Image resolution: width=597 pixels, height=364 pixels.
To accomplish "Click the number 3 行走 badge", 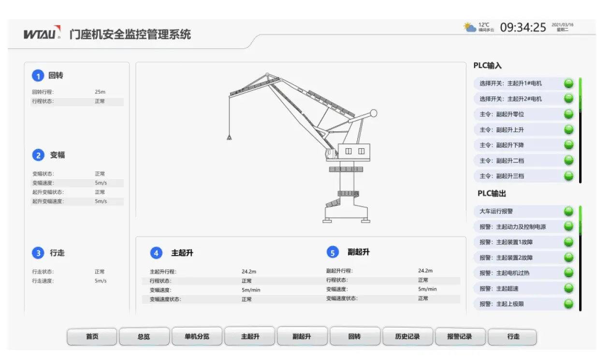I will tap(38, 253).
